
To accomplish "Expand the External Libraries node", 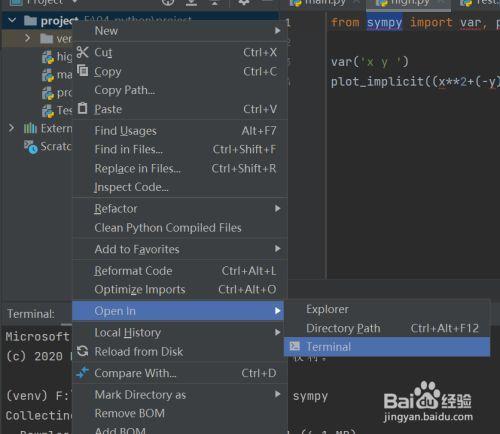I will pos(12,128).
